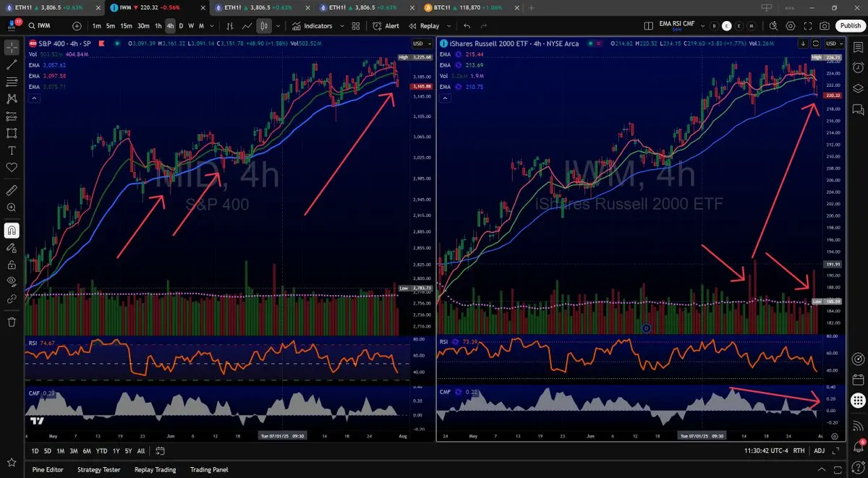Expand the chart style dropdown arrow
Screen dimensions: 868x478
coord(279,26)
